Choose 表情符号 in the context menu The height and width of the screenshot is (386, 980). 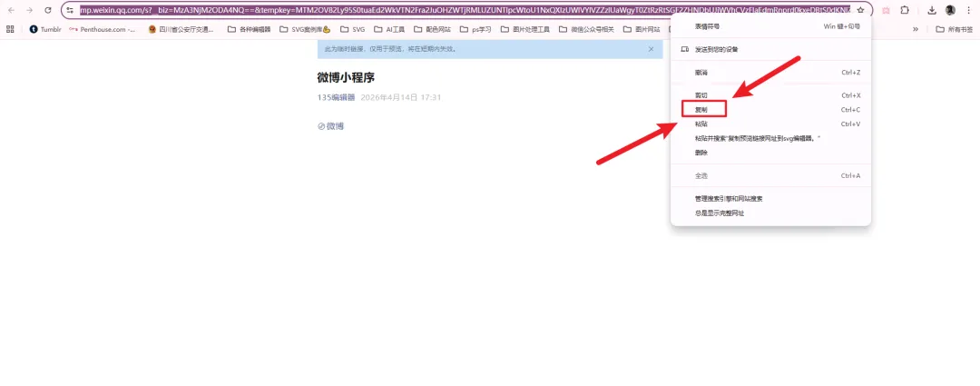(770, 26)
